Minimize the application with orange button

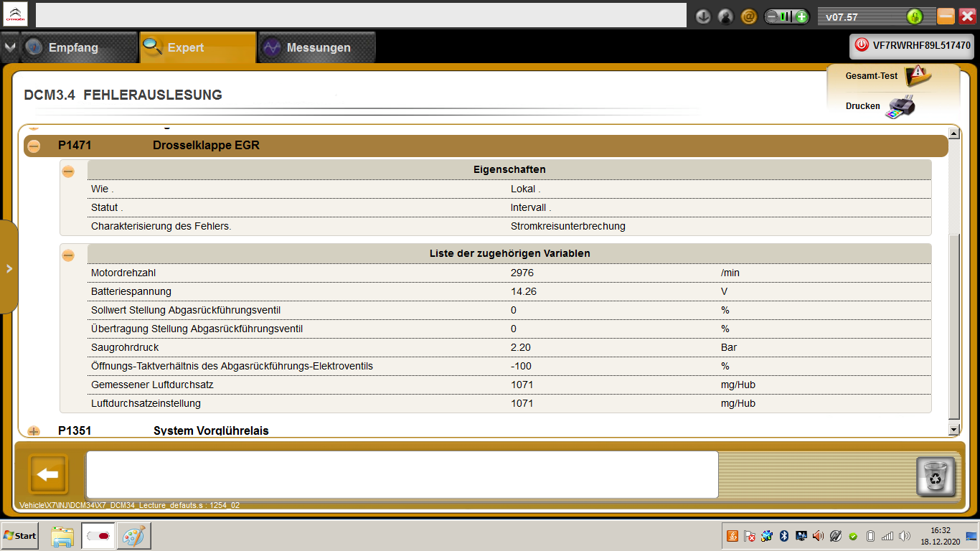(x=946, y=16)
